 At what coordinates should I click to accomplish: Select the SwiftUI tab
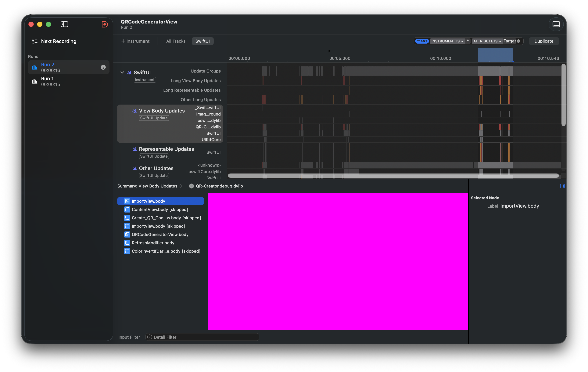(202, 41)
